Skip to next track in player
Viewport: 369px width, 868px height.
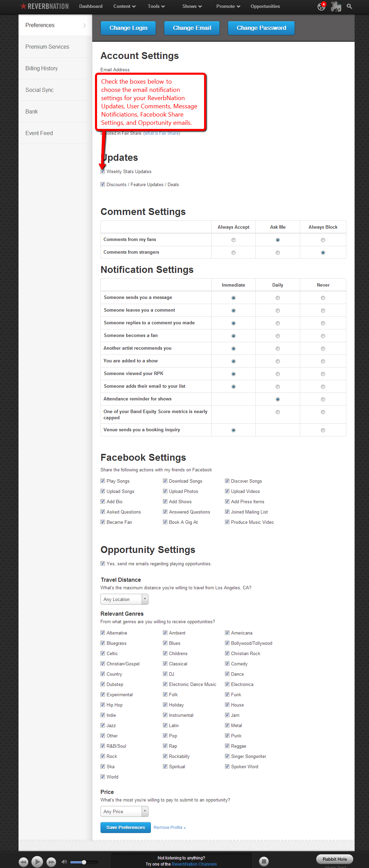(x=51, y=861)
